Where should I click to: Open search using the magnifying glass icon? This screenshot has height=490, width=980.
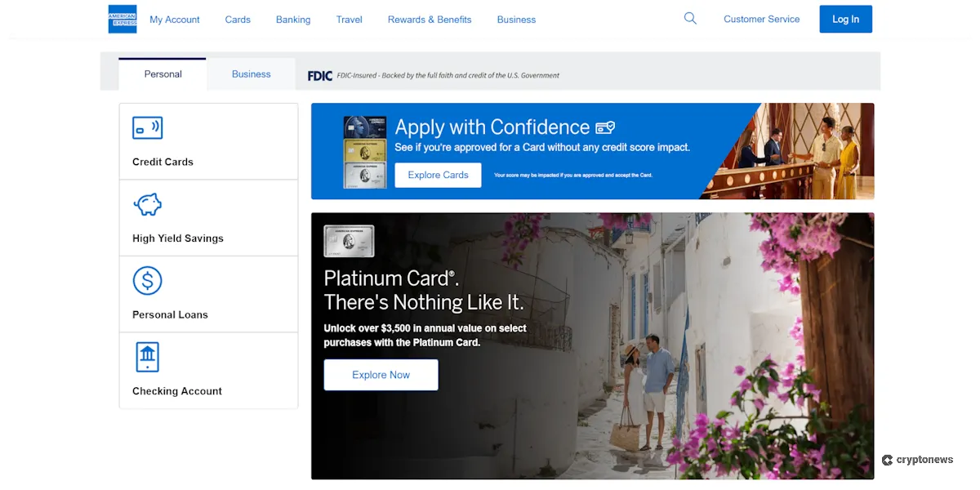tap(690, 18)
